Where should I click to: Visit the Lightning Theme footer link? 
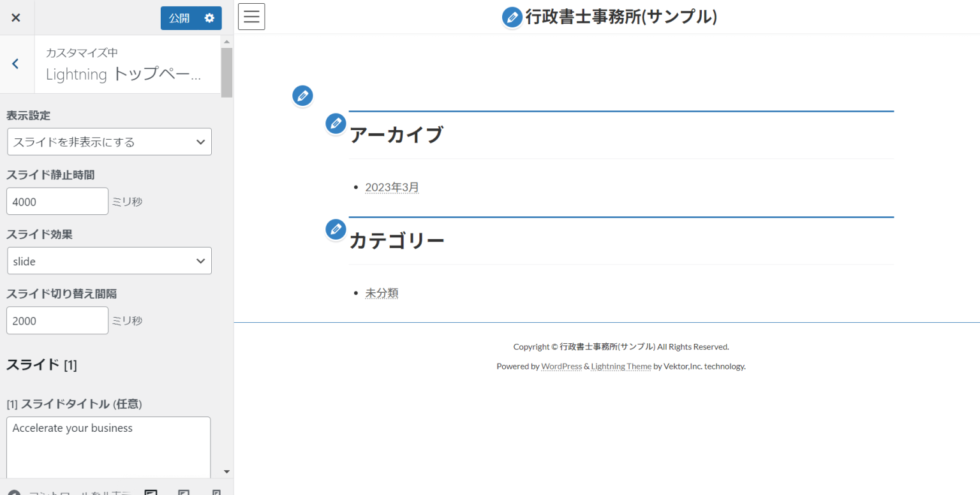[621, 367]
